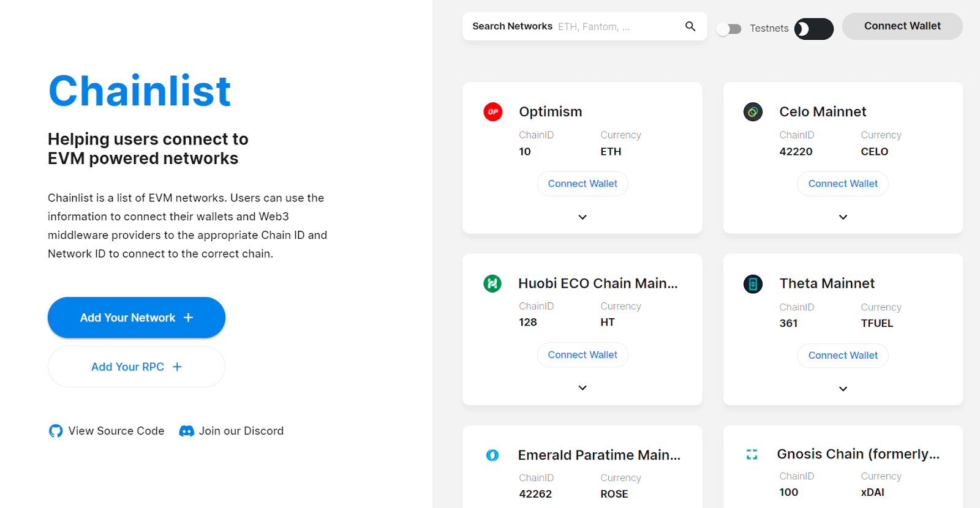Click the Huobi ECO Chain logo icon

click(x=492, y=283)
